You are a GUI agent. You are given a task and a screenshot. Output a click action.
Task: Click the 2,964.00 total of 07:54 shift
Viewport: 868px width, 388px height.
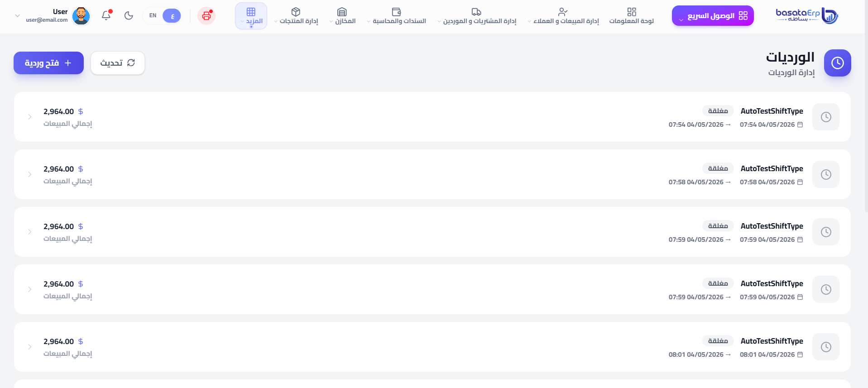click(x=58, y=111)
